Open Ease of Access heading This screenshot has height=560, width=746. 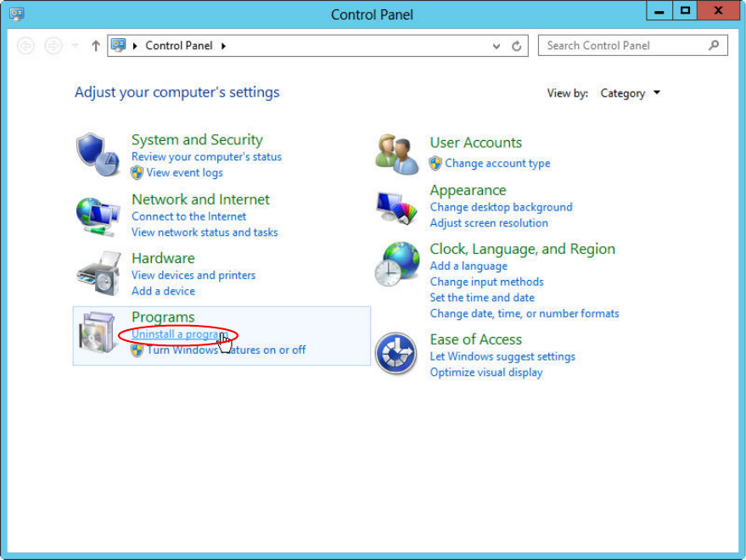476,339
